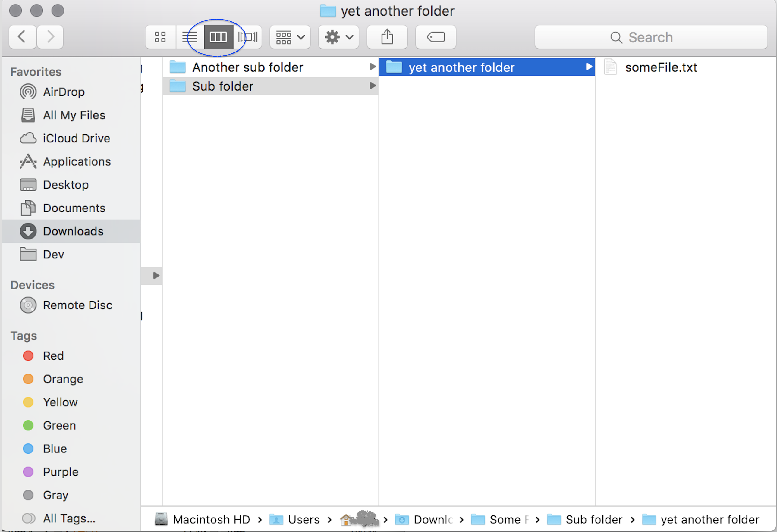Open the Dev folder in sidebar

tap(71, 254)
